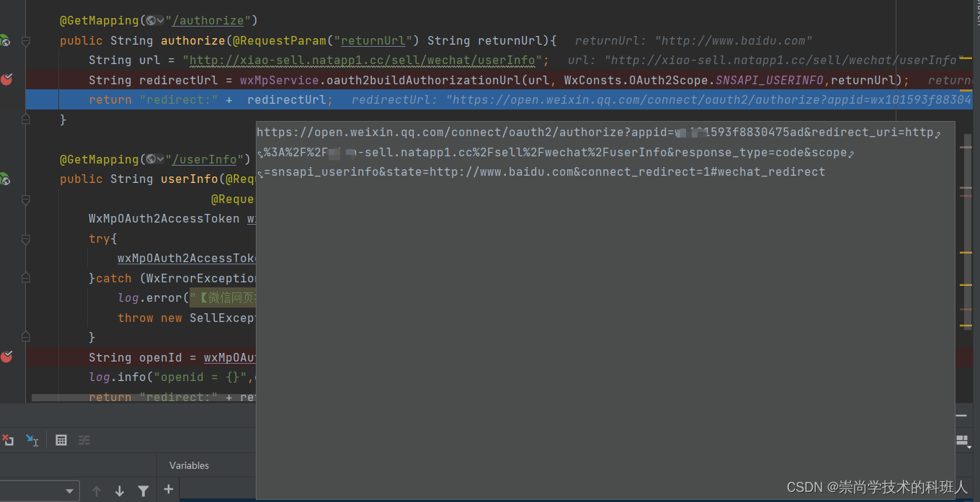
Task: Click the log.error statement in catch block
Action: coord(187,298)
